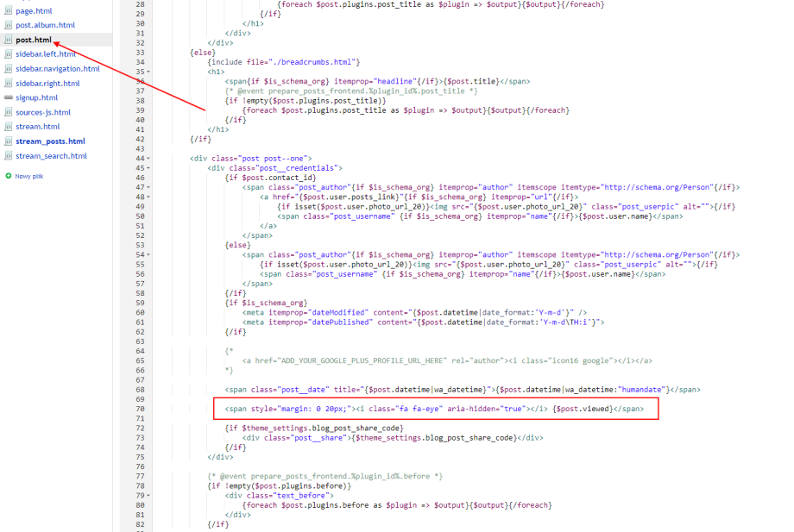Open the bold stream_posts.html file

coord(50,141)
